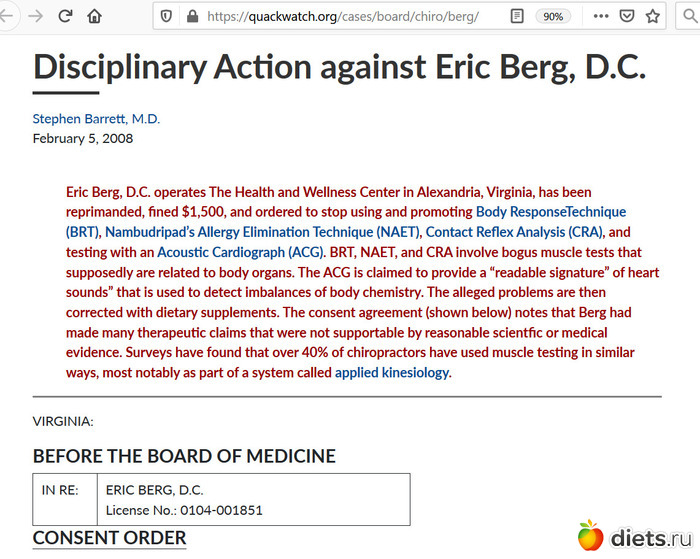Image resolution: width=700 pixels, height=559 pixels.
Task: Open Stephen Barrett, M.D. author link
Action: coord(96,119)
